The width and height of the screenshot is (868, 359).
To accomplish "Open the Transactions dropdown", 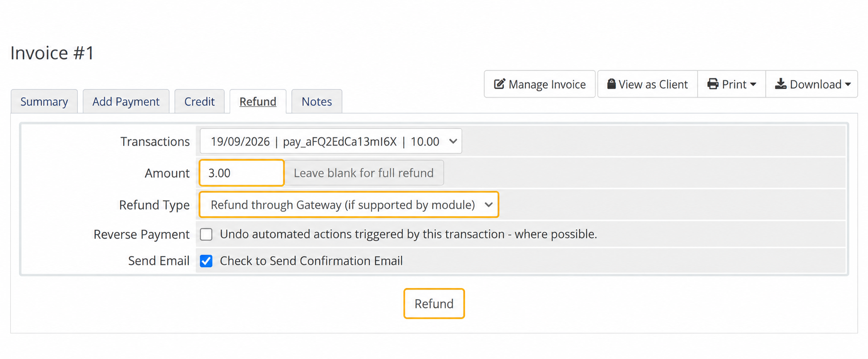I will point(331,141).
